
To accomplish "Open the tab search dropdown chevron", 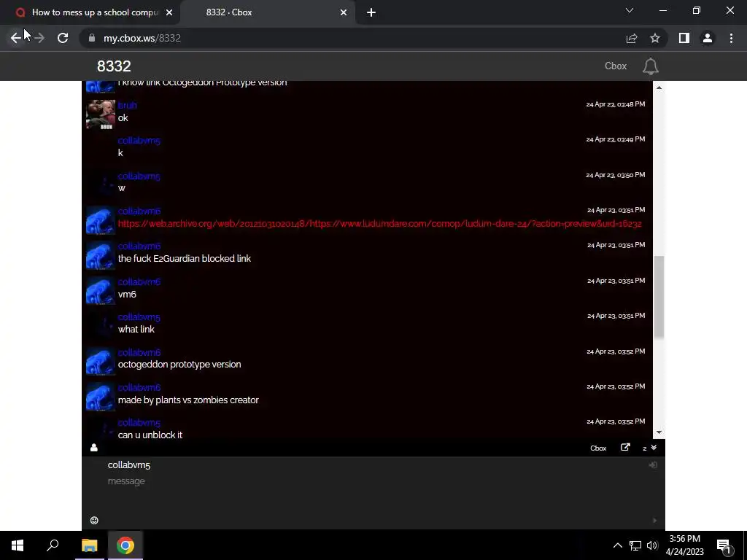I will tap(630, 10).
